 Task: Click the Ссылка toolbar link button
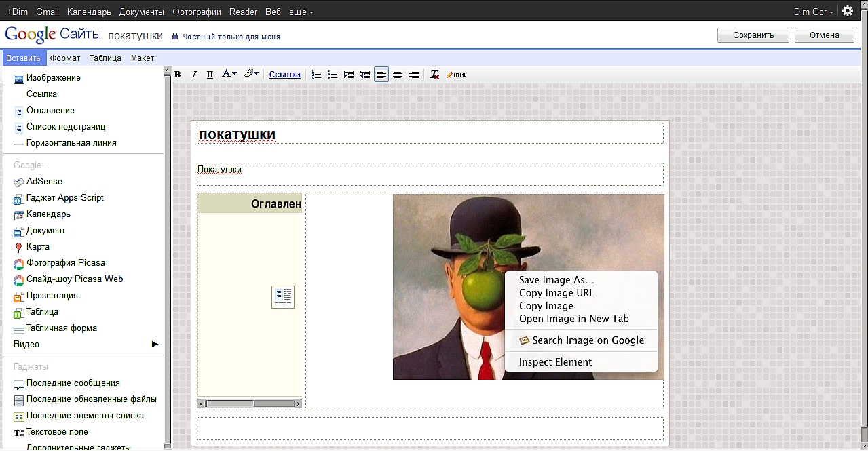285,75
